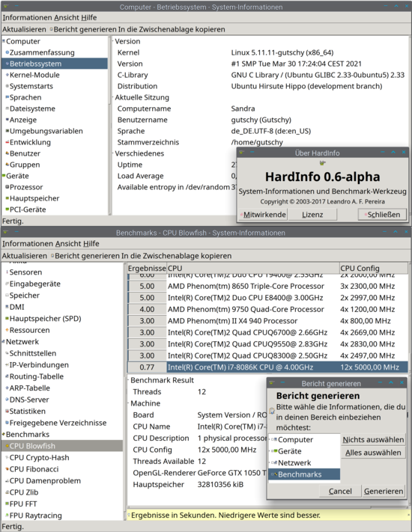Open Hilfe menu in Benchmarks window
Screen dimensions: 412x532
(x=91, y=244)
